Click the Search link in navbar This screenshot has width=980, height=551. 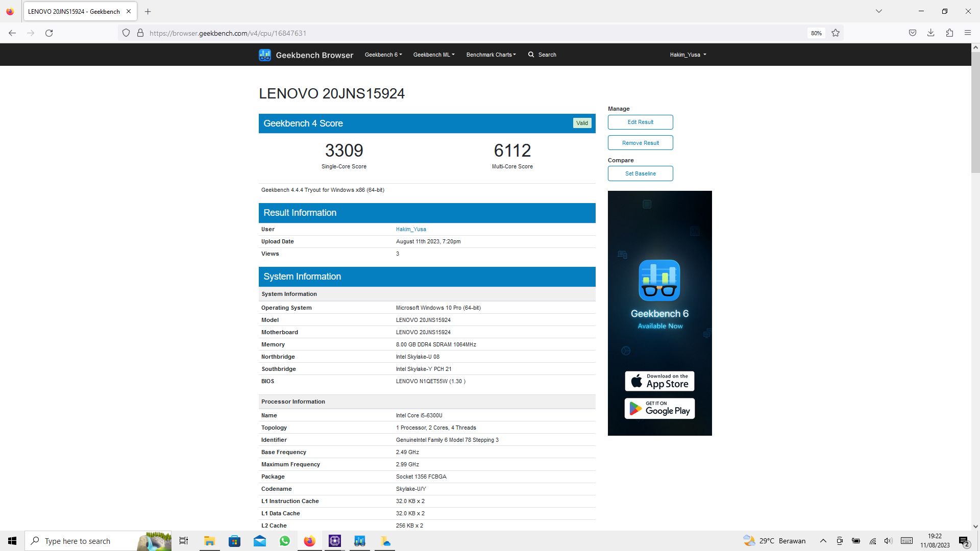tap(547, 55)
